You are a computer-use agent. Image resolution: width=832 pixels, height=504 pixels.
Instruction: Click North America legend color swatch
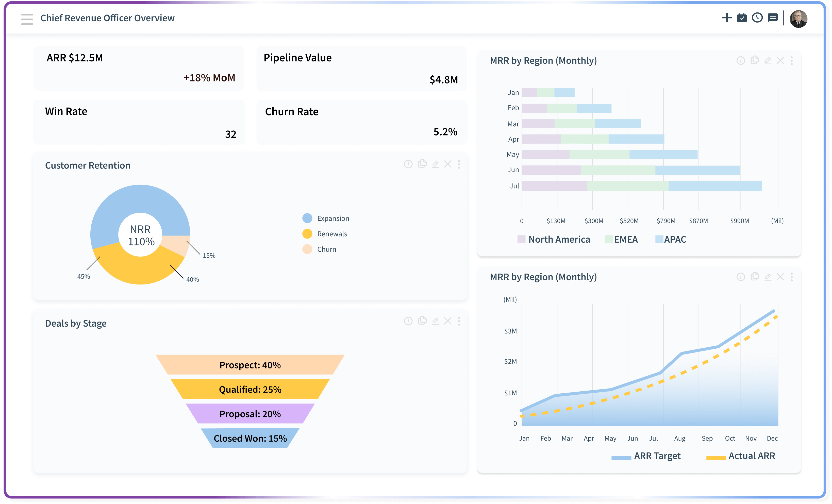point(521,239)
